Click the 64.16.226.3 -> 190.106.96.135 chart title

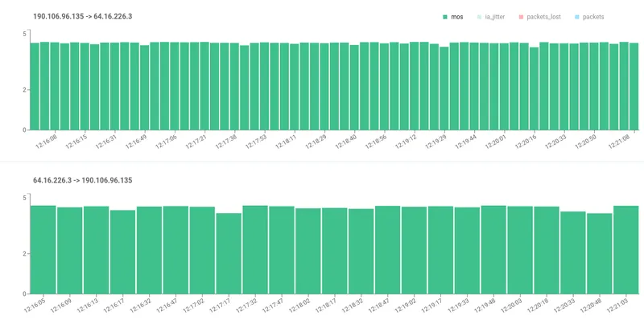click(83, 181)
